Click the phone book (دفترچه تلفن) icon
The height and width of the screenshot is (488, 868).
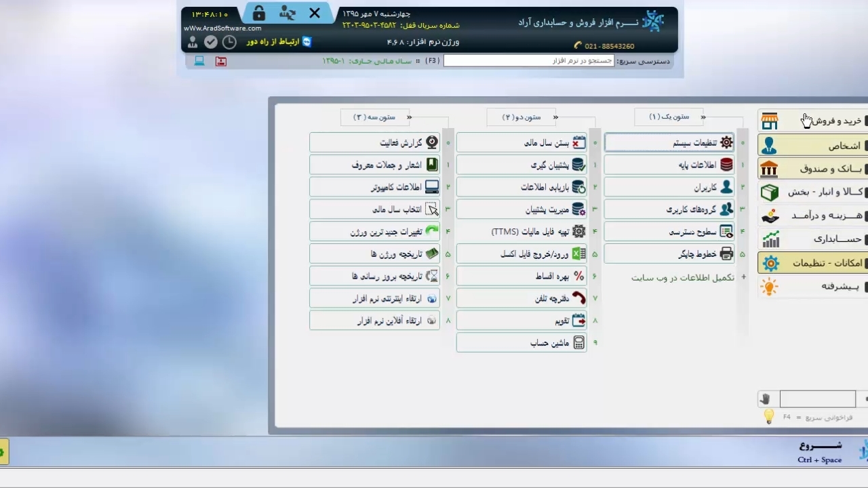click(578, 298)
